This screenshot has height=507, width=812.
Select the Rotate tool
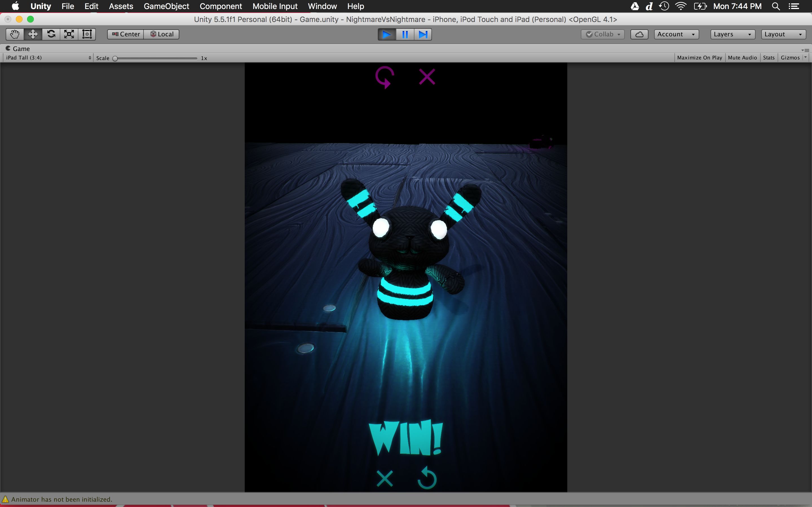51,34
